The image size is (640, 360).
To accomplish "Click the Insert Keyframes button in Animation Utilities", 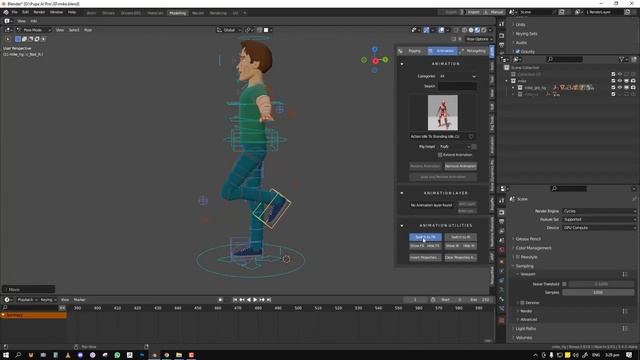I will (425, 258).
